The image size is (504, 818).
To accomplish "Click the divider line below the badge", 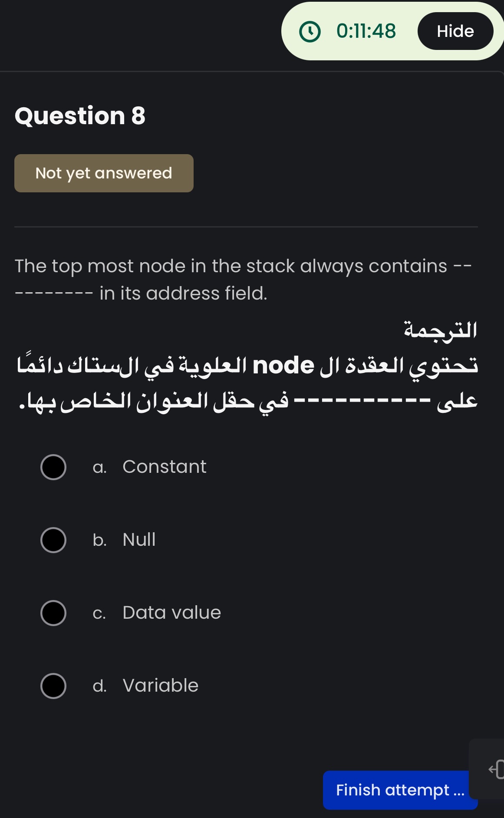I will pos(247,226).
